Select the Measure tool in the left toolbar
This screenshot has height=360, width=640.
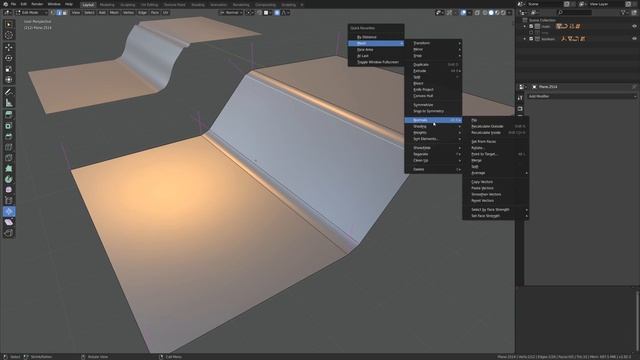[9, 103]
